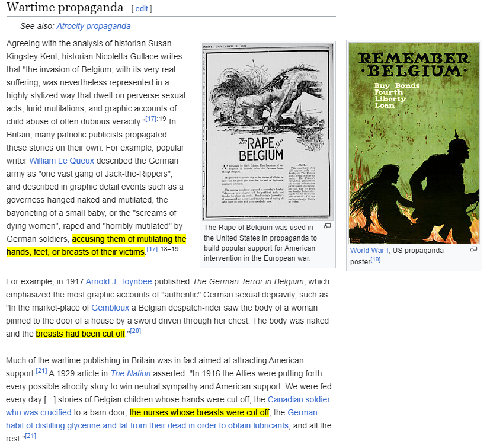The image size is (490, 448).
Task: Click the italic title The German Terror in Belgium
Action: (248, 281)
